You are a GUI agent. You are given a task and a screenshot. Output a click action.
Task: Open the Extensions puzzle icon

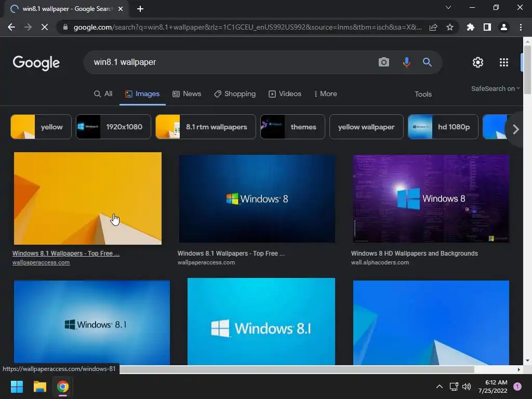(471, 27)
